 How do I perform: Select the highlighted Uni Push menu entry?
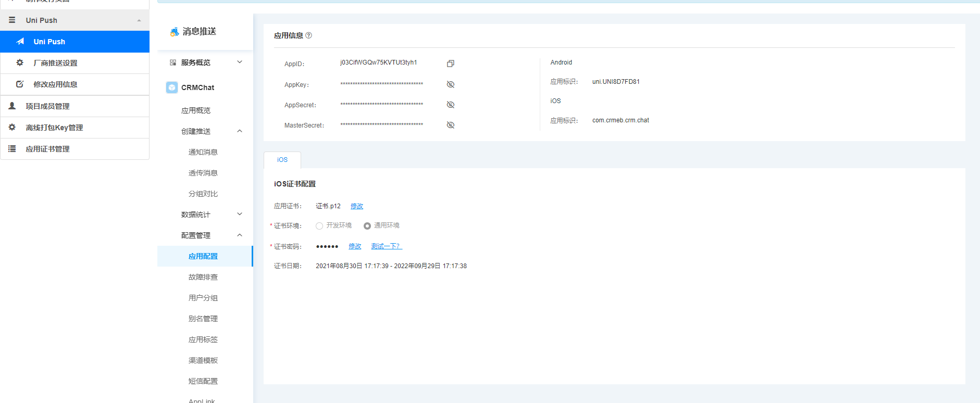[x=75, y=42]
